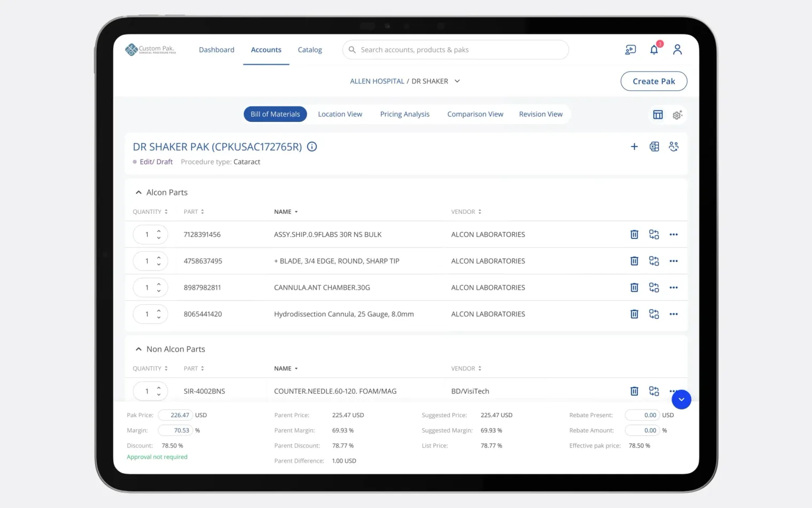Open the settings gear icon
812x508 pixels.
tap(677, 114)
